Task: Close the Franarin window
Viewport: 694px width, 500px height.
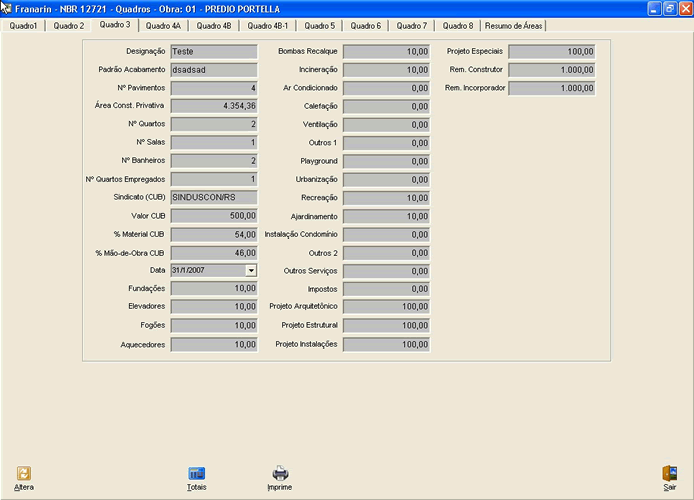Action: pyautogui.click(x=686, y=8)
